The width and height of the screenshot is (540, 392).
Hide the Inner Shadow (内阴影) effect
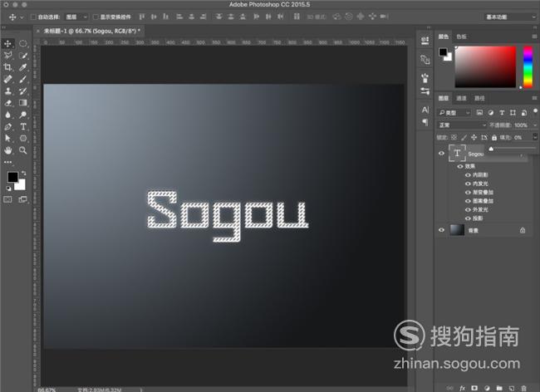coord(468,175)
